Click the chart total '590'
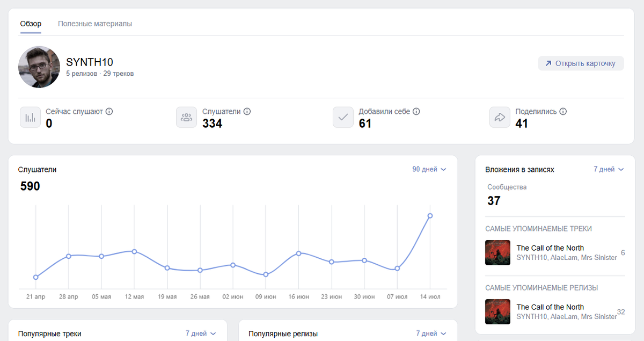 (x=30, y=186)
